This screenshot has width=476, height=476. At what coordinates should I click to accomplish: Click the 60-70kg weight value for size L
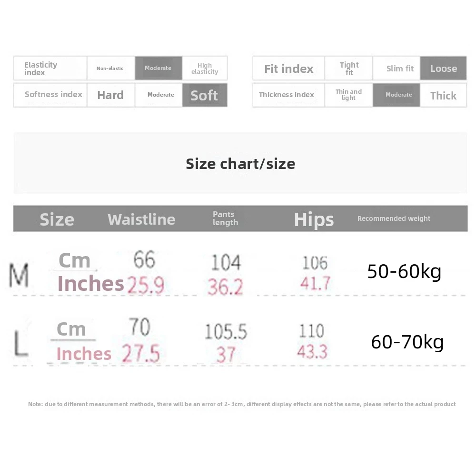(x=407, y=342)
